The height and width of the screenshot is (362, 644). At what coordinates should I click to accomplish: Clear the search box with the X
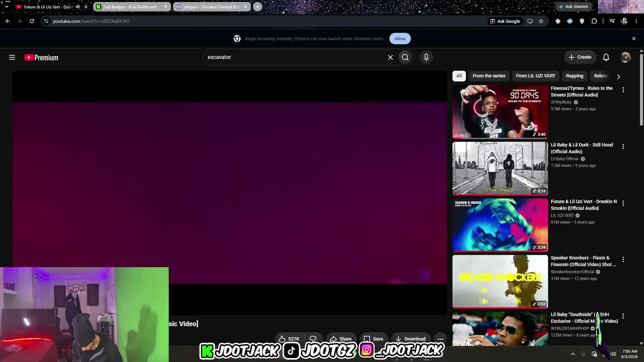coord(390,57)
